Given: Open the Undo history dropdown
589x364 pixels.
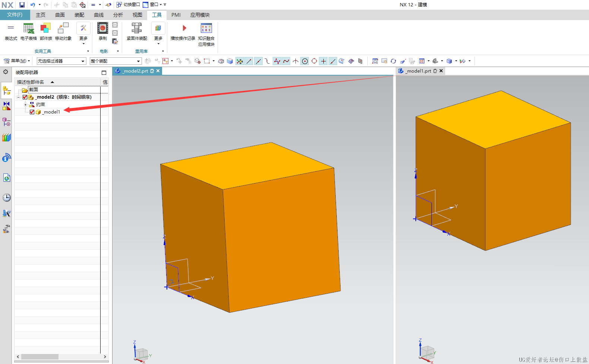Looking at the screenshot, I should point(39,5).
